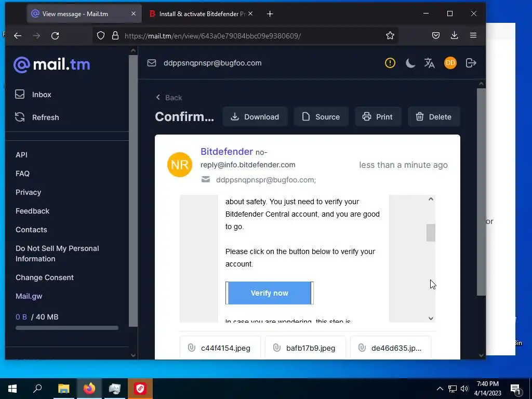Screen dimensions: 532x399
Task: Click the yellow warning alert icon
Action: pos(390,63)
